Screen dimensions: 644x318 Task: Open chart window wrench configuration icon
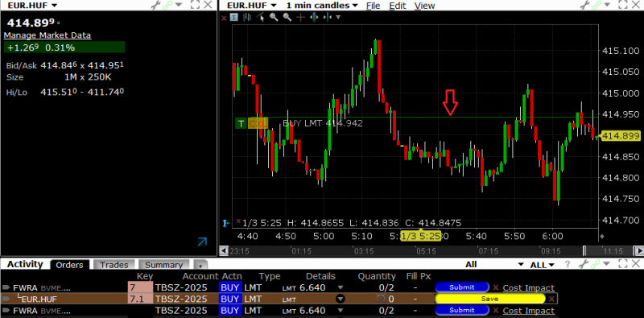[x=584, y=6]
